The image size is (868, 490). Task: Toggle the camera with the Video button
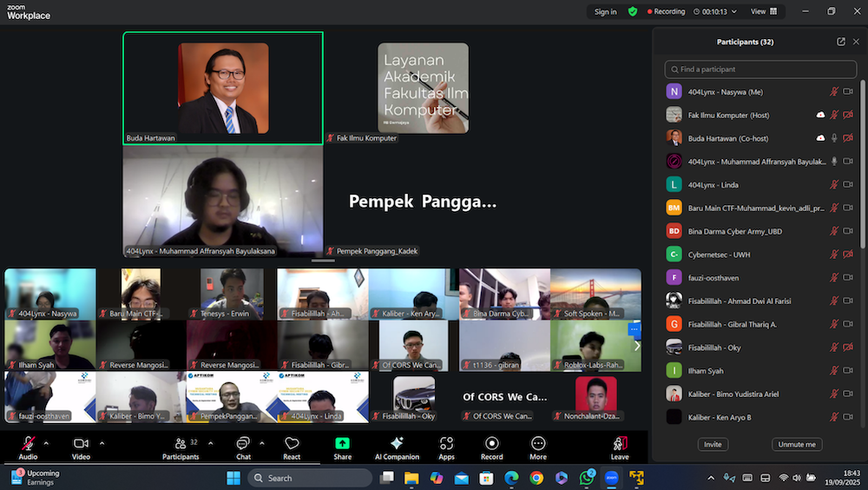pos(81,447)
